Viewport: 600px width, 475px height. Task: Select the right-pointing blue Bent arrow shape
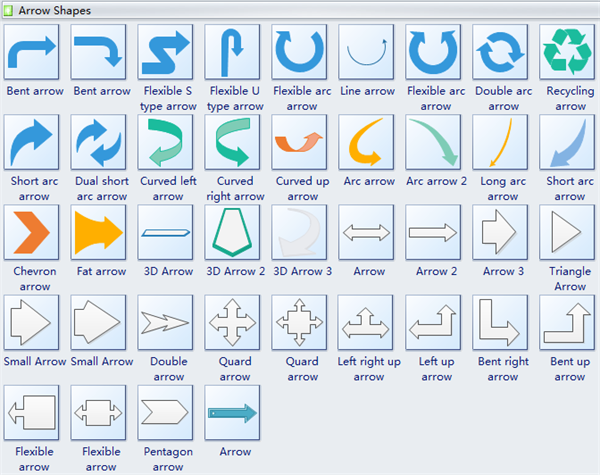coord(31,52)
